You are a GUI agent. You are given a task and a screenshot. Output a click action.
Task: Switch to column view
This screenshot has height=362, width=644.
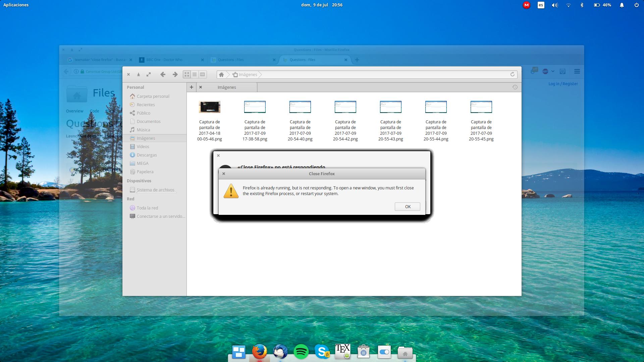(x=202, y=74)
